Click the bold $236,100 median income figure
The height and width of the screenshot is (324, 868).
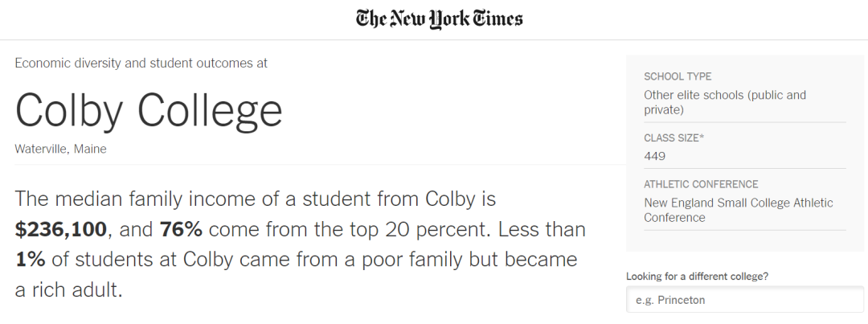[60, 230]
